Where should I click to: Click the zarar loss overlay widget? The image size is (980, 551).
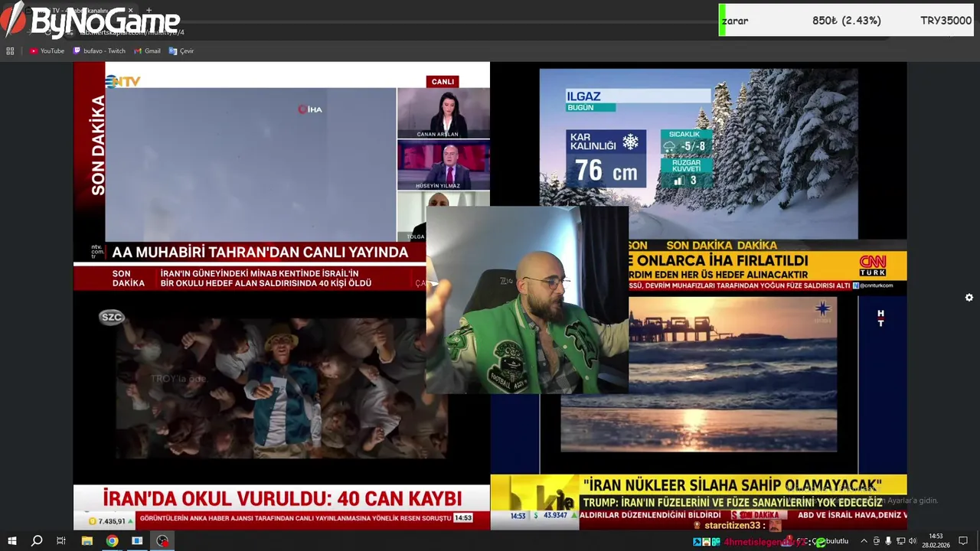846,21
